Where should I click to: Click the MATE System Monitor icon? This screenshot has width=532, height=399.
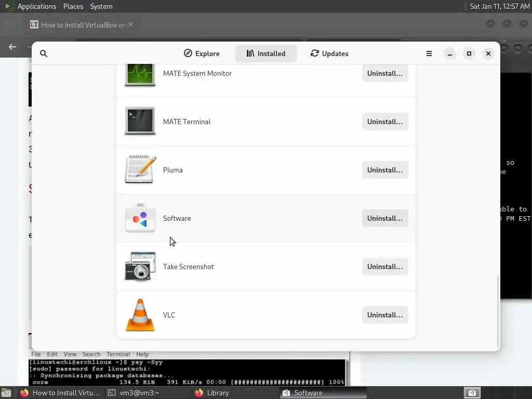pos(140,75)
